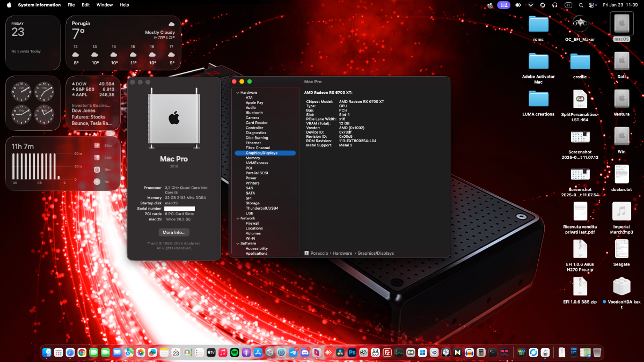Image resolution: width=644 pixels, height=362 pixels.
Task: Open the Trash in the Dock
Action: click(x=597, y=353)
